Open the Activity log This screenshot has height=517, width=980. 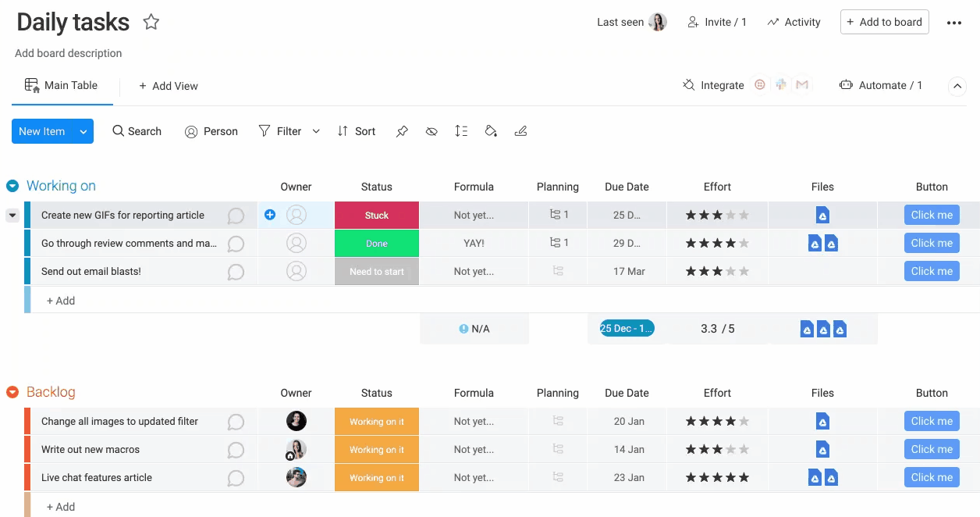794,22
